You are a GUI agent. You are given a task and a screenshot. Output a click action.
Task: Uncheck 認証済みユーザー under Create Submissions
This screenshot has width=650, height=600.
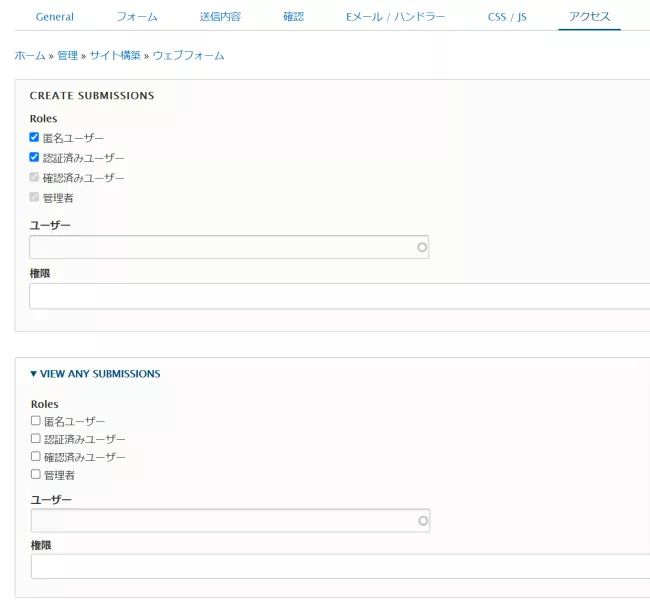tap(34, 157)
